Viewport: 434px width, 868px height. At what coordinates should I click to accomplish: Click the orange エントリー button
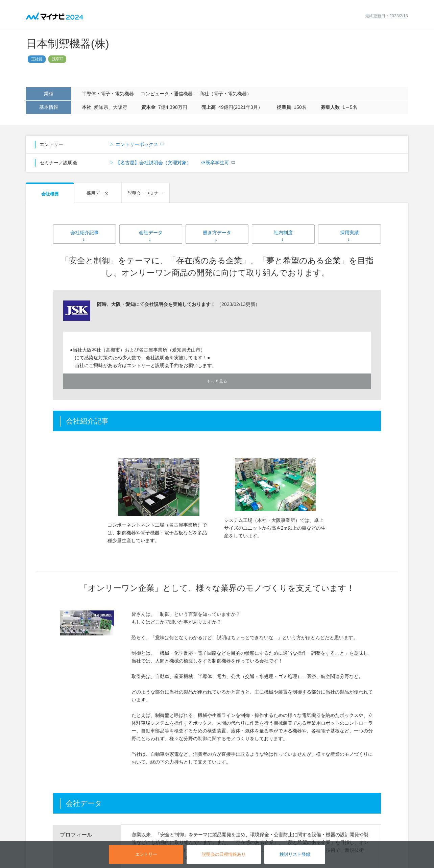tap(146, 854)
